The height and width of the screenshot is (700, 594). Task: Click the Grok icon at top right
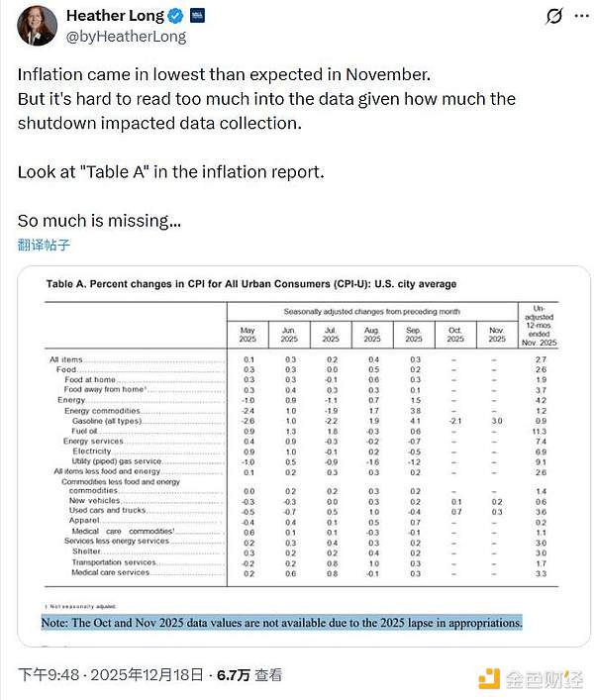coord(555,16)
